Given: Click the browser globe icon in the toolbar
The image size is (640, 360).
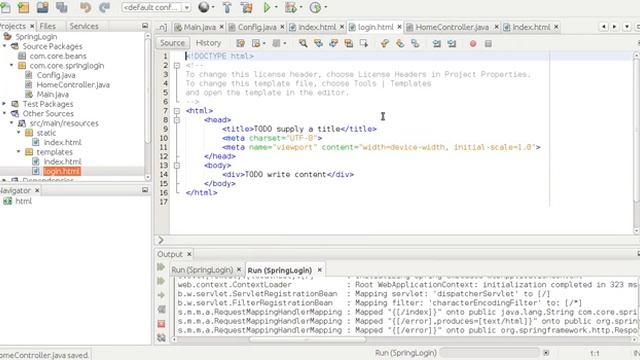Looking at the screenshot, I should tap(204, 7).
